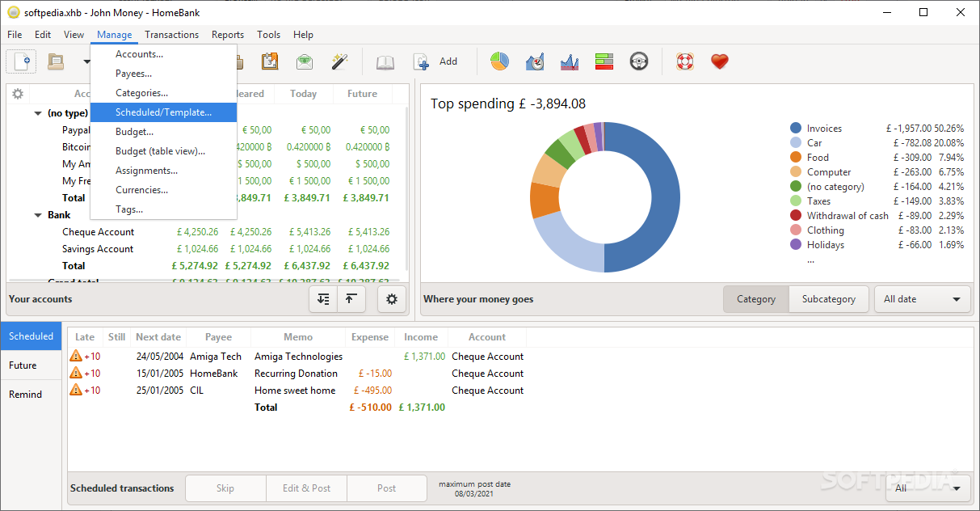Click warning icon on CIL row
The height and width of the screenshot is (511, 980).
pyautogui.click(x=76, y=390)
